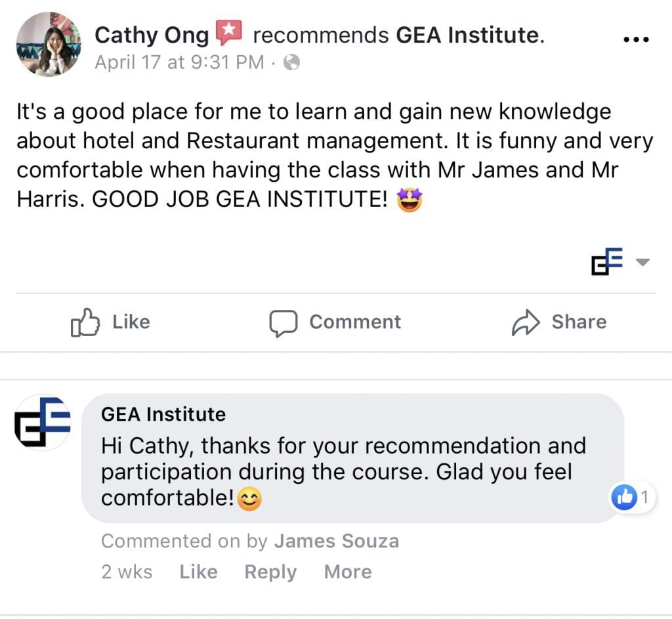Viewport: 672px width, 619px height.
Task: Expand the acting-as page selector arrow
Action: coord(642,263)
